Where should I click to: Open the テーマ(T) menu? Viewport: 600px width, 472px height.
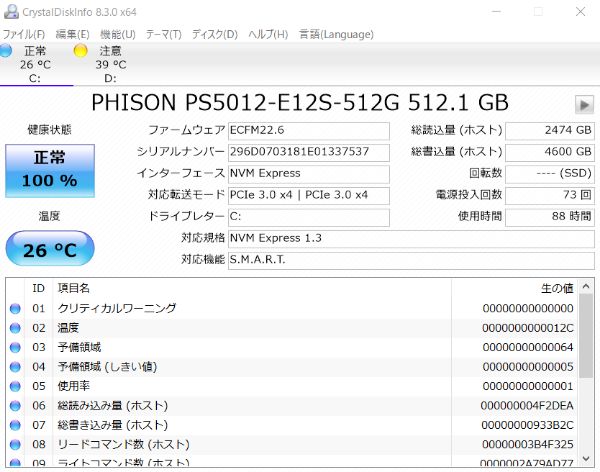(x=164, y=34)
